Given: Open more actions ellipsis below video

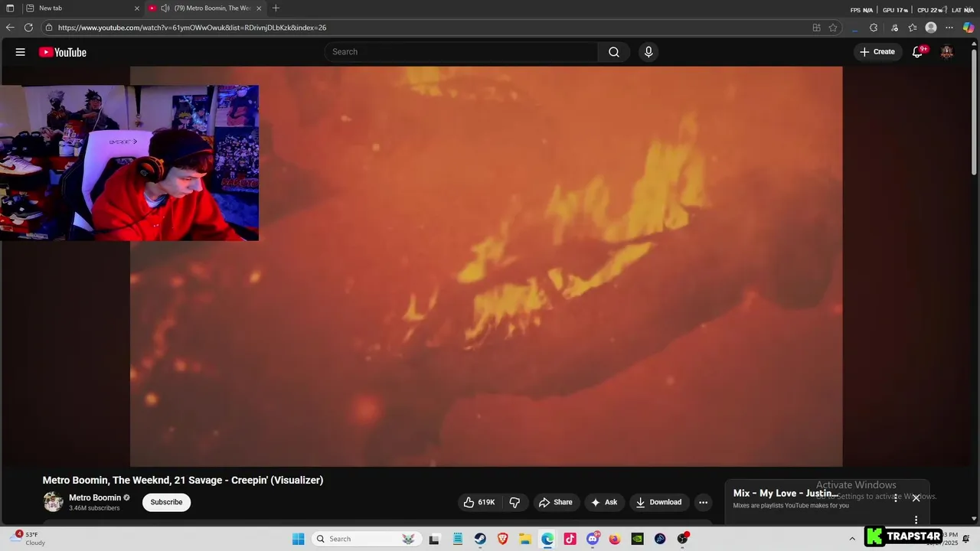Looking at the screenshot, I should tap(703, 502).
